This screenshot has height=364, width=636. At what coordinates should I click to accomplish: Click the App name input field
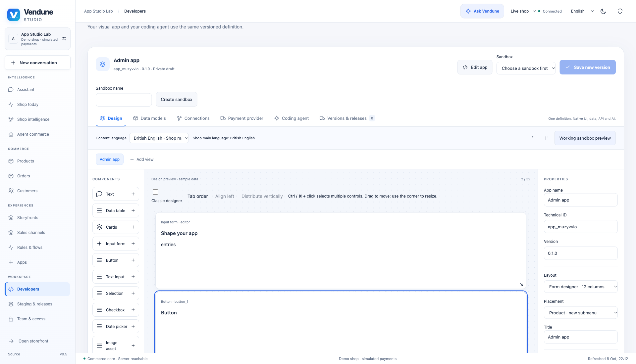(x=581, y=200)
